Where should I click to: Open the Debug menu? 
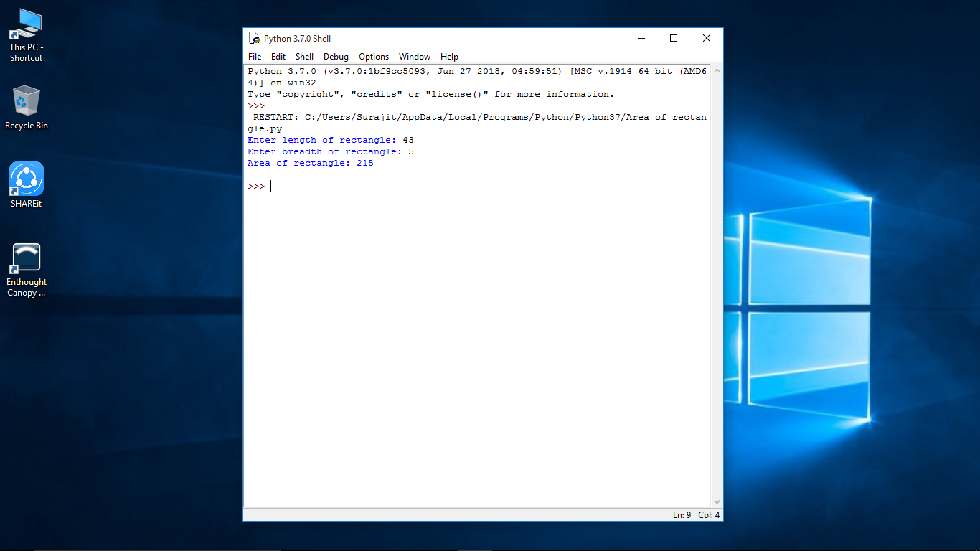[335, 56]
